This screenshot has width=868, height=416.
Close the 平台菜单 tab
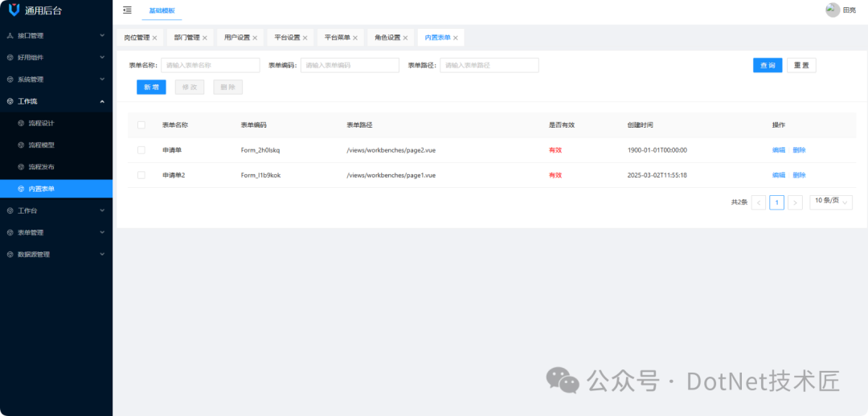point(355,38)
